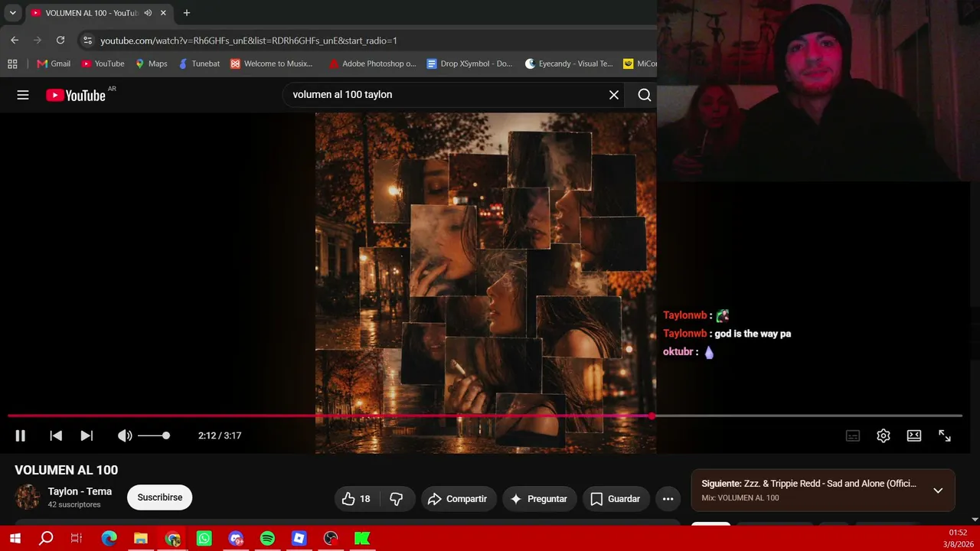The image size is (980, 551).
Task: Run the YouTube search magnifier button
Action: click(x=645, y=95)
